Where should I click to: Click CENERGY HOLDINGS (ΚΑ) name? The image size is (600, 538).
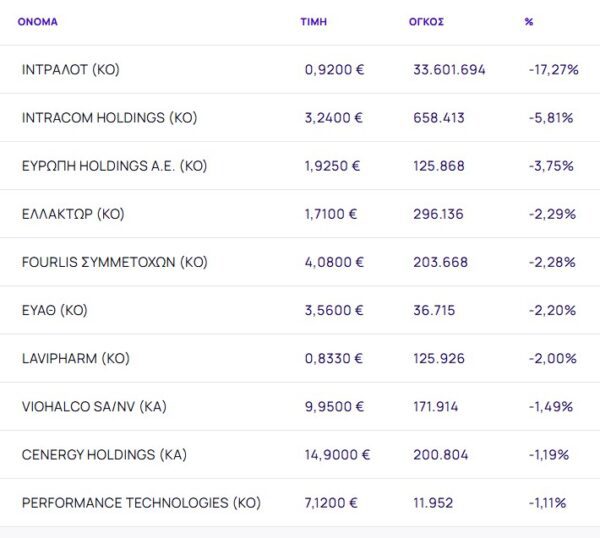coord(104,454)
